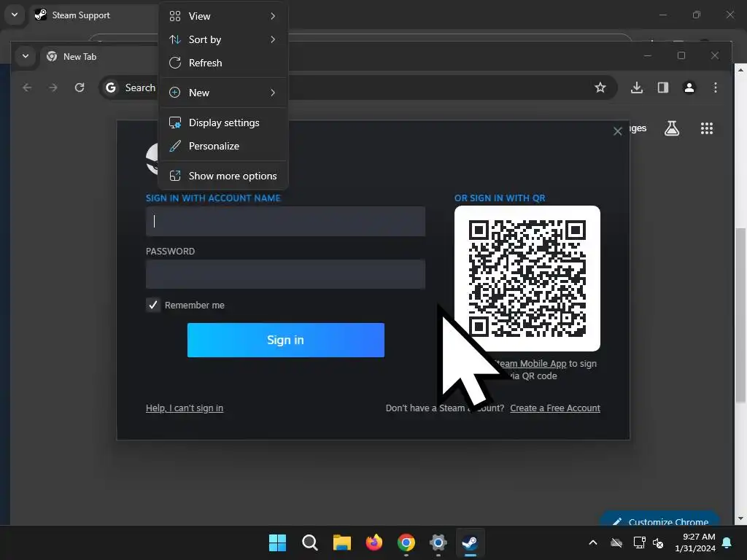
Task: Open notifications bell icon
Action: point(727,542)
